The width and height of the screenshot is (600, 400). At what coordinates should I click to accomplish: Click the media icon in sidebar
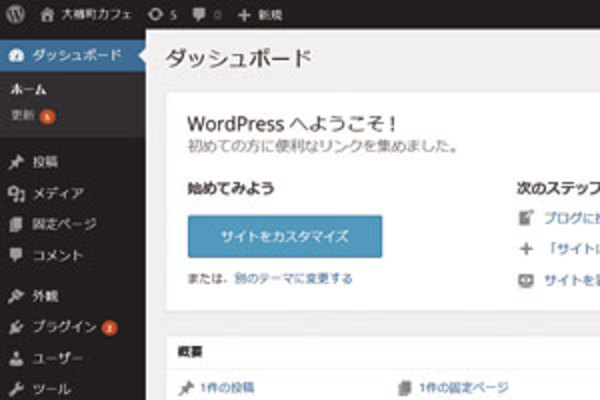pos(16,194)
